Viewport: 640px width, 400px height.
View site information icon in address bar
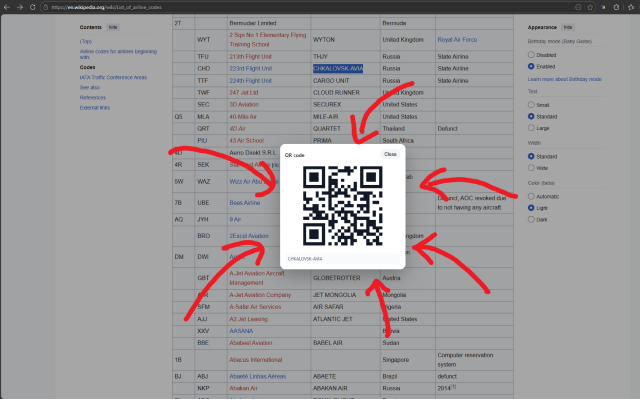click(x=46, y=7)
